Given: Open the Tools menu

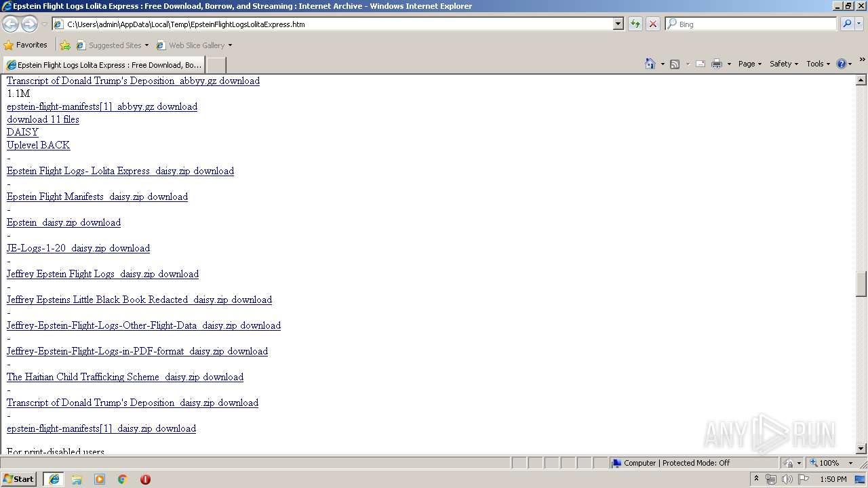Looking at the screenshot, I should point(818,64).
